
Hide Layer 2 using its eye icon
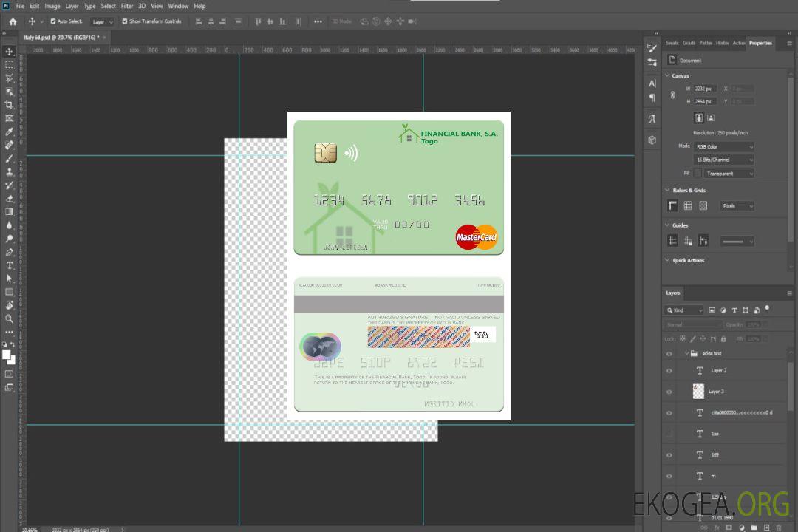coord(669,371)
